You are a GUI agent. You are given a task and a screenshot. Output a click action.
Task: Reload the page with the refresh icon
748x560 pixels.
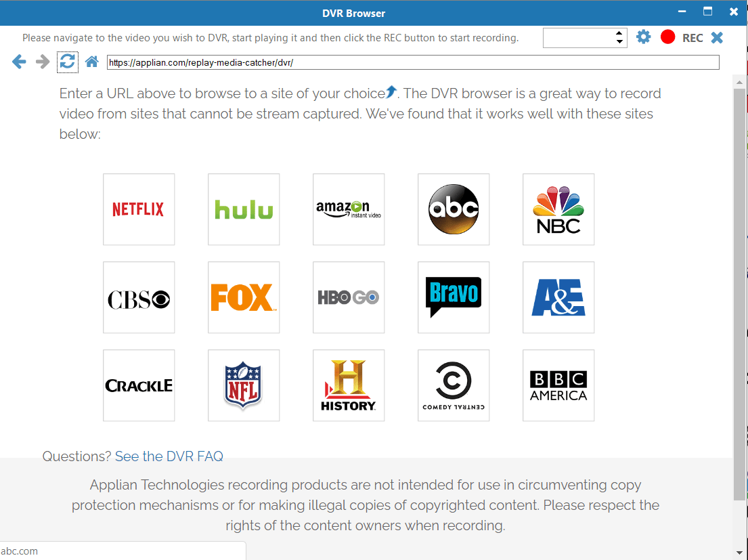(x=67, y=62)
